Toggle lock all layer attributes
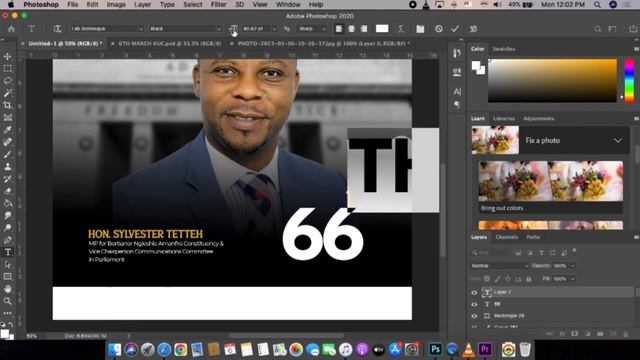This screenshot has width=640, height=360. pyautogui.click(x=529, y=279)
